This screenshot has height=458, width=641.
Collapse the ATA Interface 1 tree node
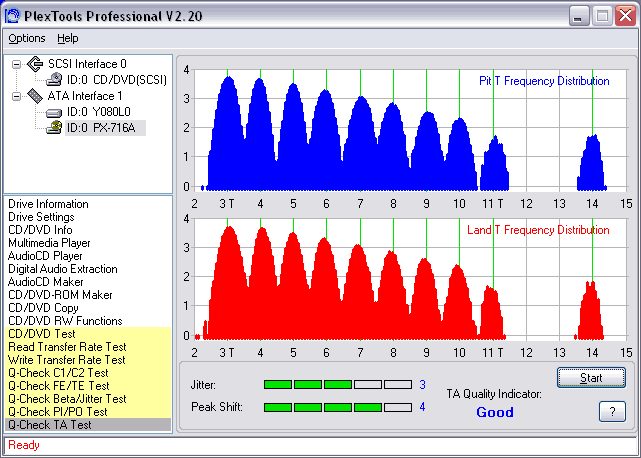(x=16, y=97)
